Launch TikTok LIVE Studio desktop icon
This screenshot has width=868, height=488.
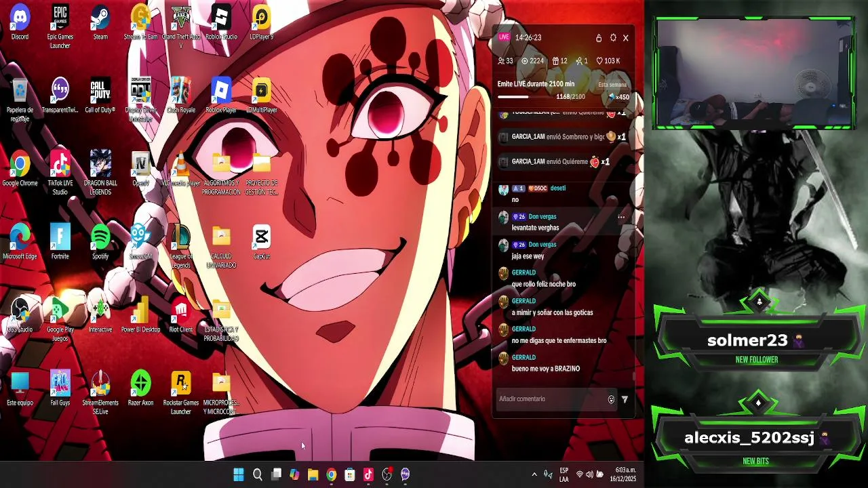60,173
